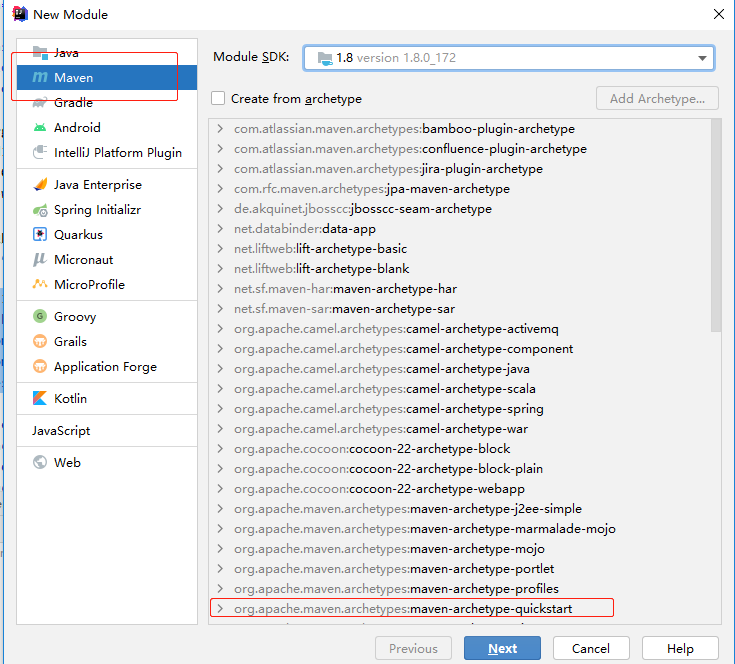The image size is (735, 664).
Task: Click the Gradle elephant icon
Action: click(x=40, y=102)
